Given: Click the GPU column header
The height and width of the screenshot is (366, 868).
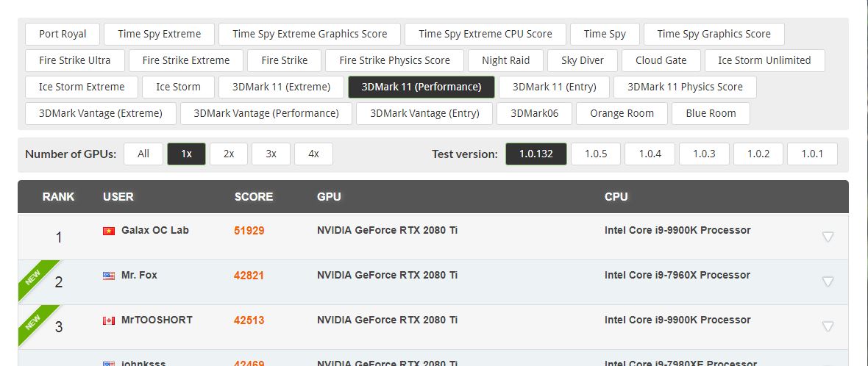Looking at the screenshot, I should [x=329, y=197].
